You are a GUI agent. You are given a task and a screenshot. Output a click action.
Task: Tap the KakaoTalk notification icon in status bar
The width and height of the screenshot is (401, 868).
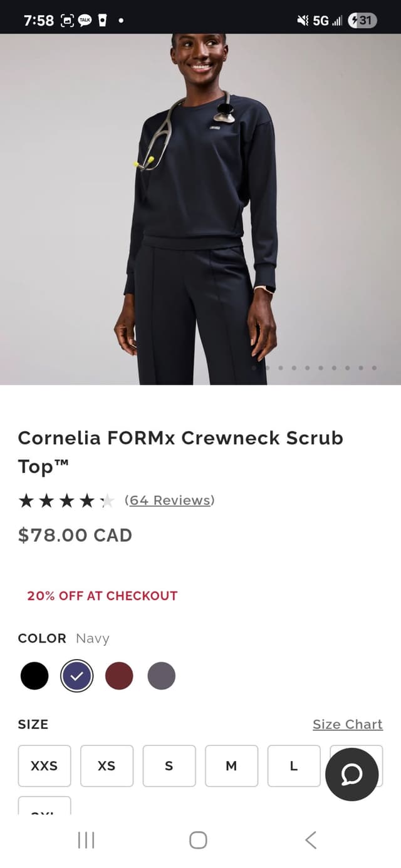[x=84, y=21]
